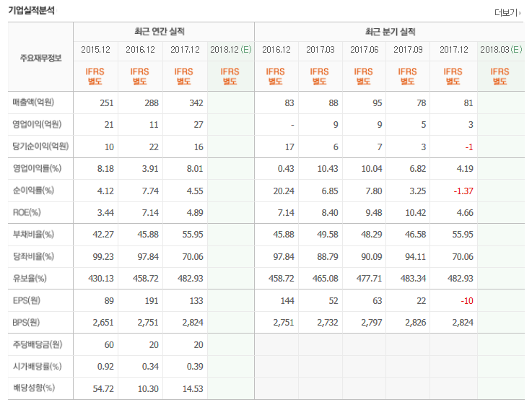
Task: Click the 2018.12 (E) annual column header
Action: (x=231, y=50)
